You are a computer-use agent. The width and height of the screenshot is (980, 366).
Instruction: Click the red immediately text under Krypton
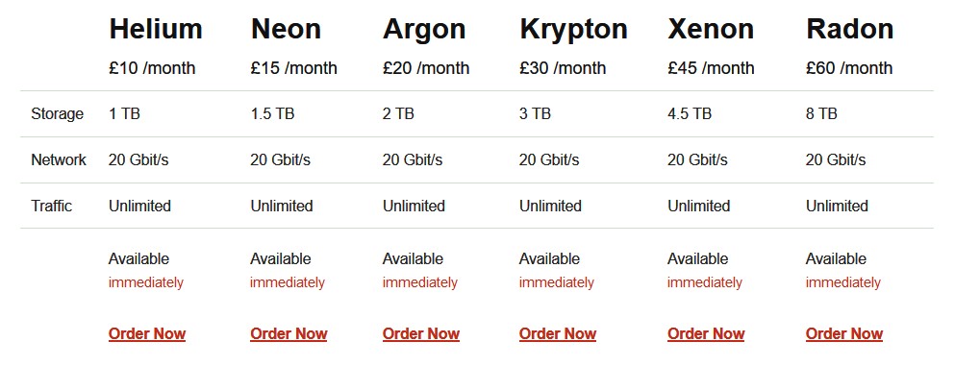(556, 283)
